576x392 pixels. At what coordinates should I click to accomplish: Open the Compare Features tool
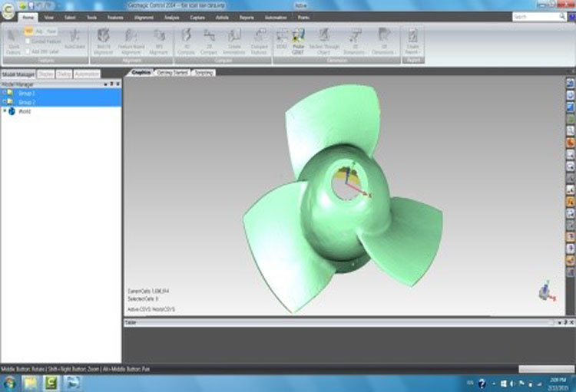260,42
